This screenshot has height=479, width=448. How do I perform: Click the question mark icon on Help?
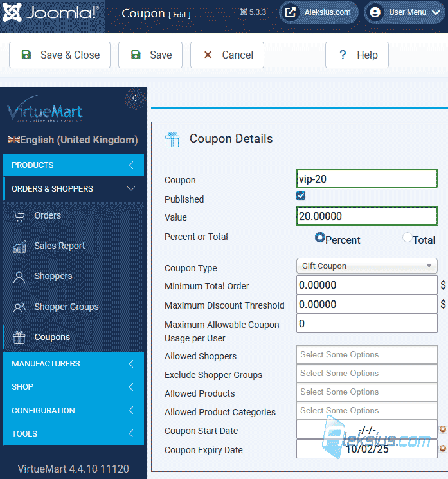click(343, 55)
